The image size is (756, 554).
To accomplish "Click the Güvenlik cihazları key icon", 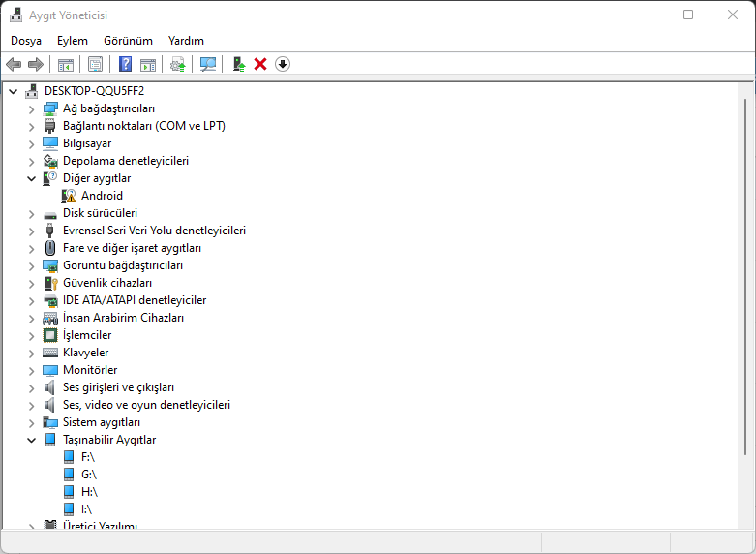I will [50, 283].
